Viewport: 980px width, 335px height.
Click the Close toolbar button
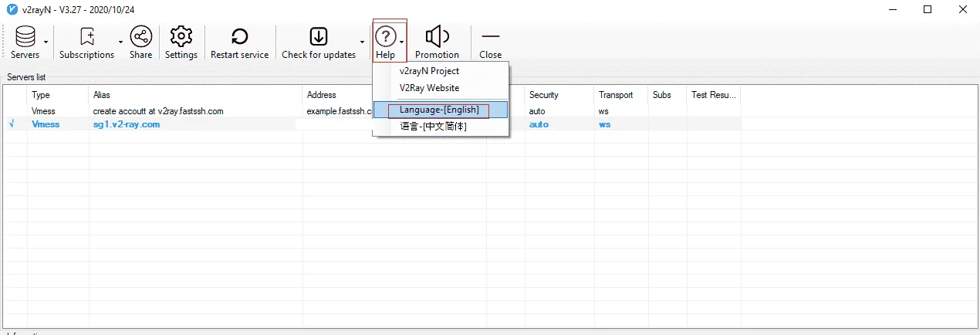pyautogui.click(x=490, y=42)
